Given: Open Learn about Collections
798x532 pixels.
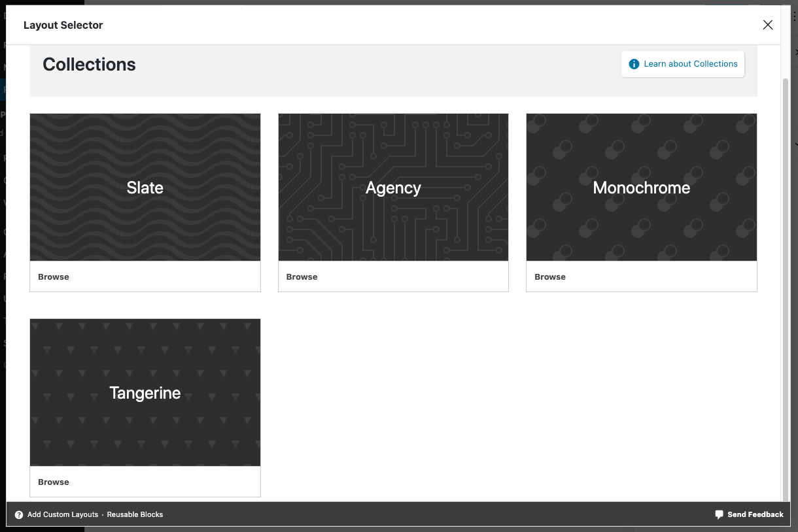Looking at the screenshot, I should [690, 64].
